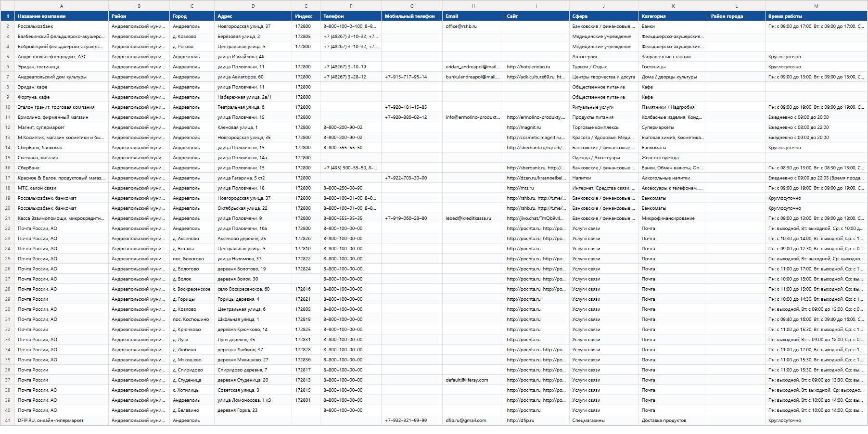This screenshot has width=868, height=434.
Task: Click the index cell "172801"
Action: [x=306, y=400]
